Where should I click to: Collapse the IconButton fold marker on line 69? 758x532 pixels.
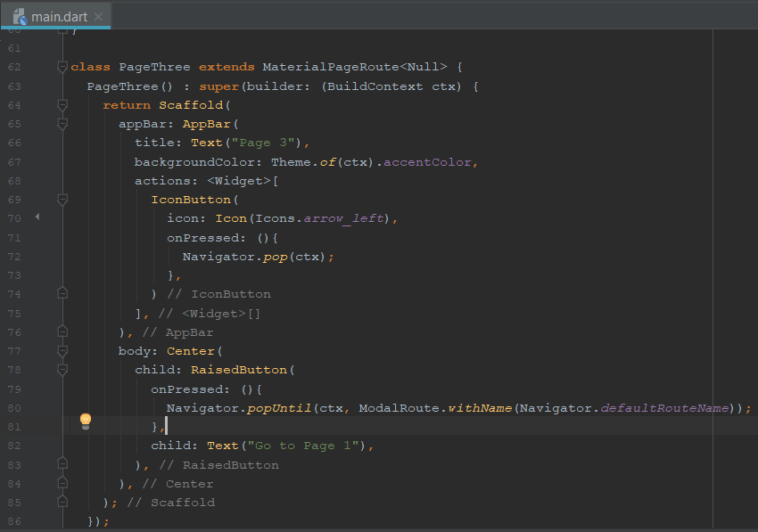(x=62, y=200)
